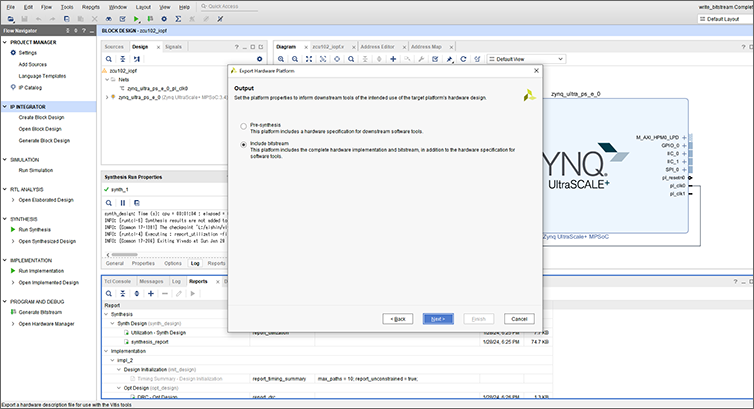Expand zynq_ultra_ps_e_0 in Design tree
The image size is (754, 409).
click(x=107, y=97)
